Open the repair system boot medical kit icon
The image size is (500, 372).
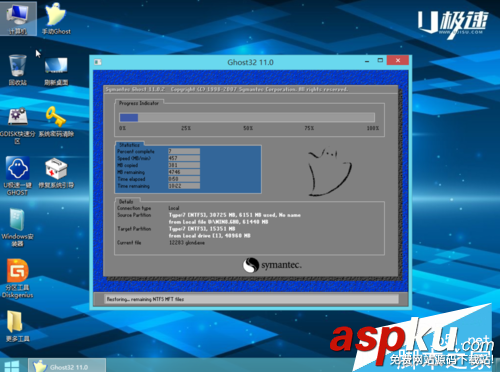tap(56, 173)
